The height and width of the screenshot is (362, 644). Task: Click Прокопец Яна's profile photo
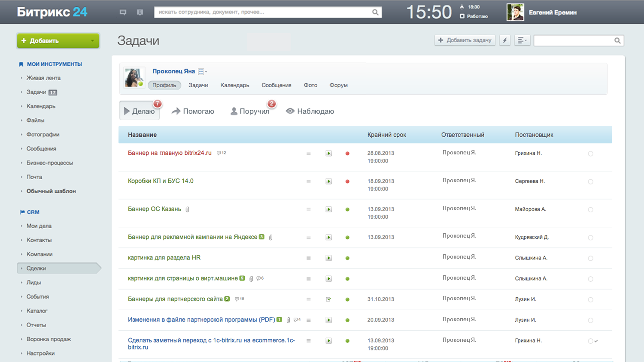(x=134, y=78)
